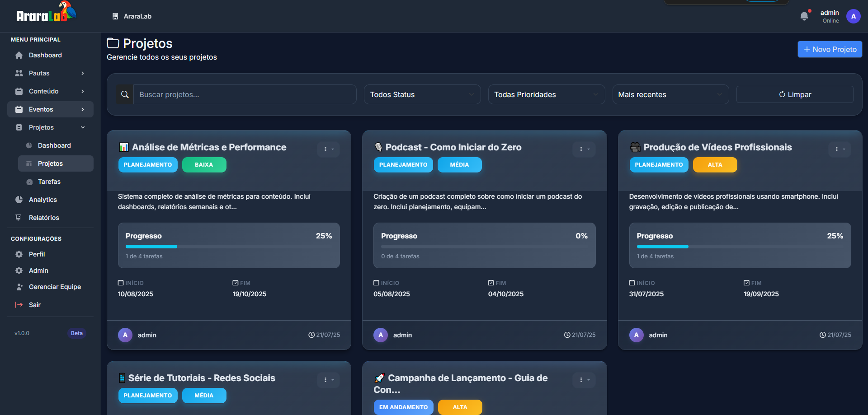Screen dimensions: 868x415
Task: Click the Buscar projetos search field
Action: click(245, 94)
